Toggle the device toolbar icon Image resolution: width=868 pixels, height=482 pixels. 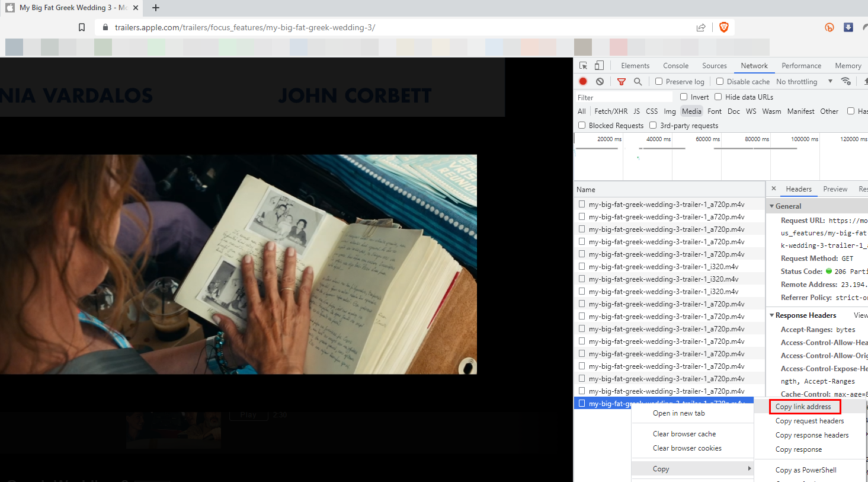point(599,66)
